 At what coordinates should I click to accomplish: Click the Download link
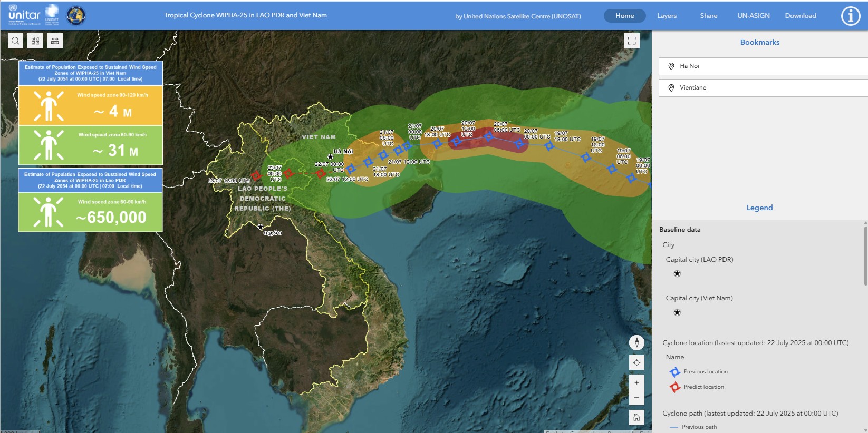[x=800, y=16]
